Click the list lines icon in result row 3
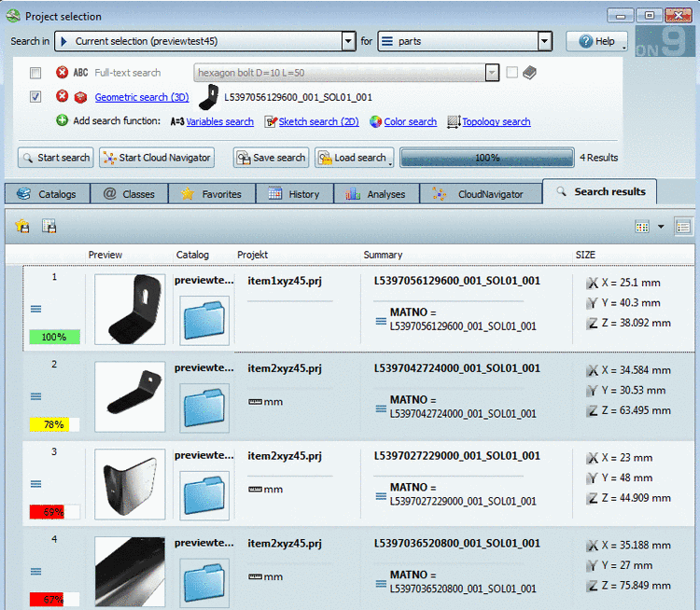This screenshot has height=610, width=700. coord(36,484)
